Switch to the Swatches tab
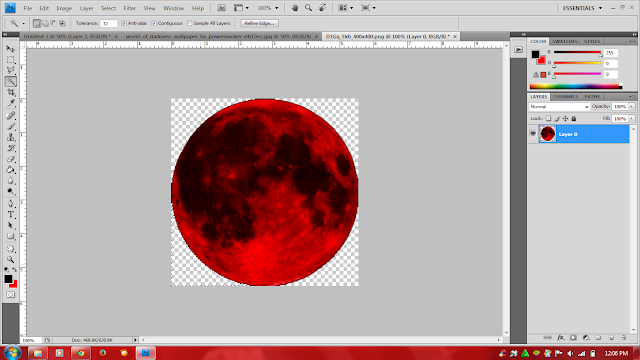The height and width of the screenshot is (360, 640). tap(565, 41)
